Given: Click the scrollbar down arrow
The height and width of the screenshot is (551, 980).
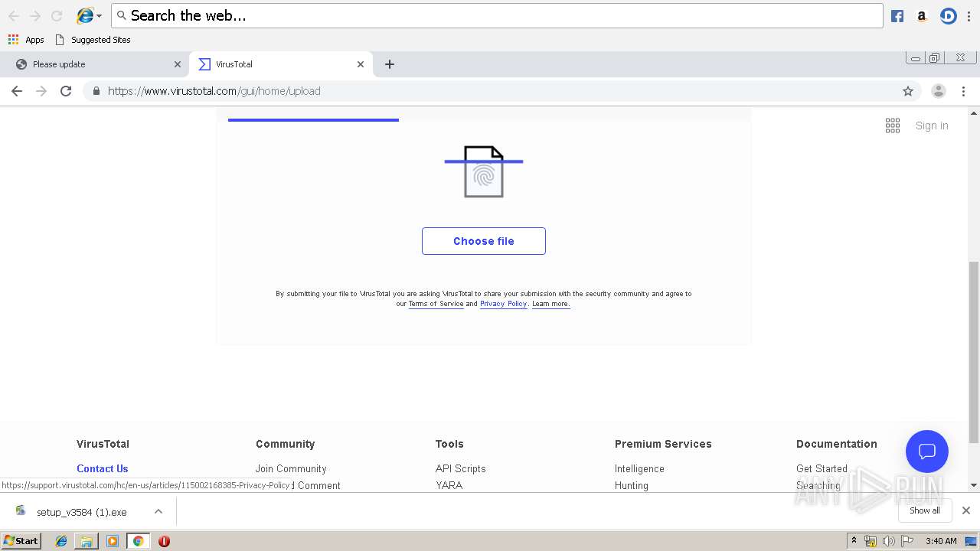Looking at the screenshot, I should click(974, 485).
